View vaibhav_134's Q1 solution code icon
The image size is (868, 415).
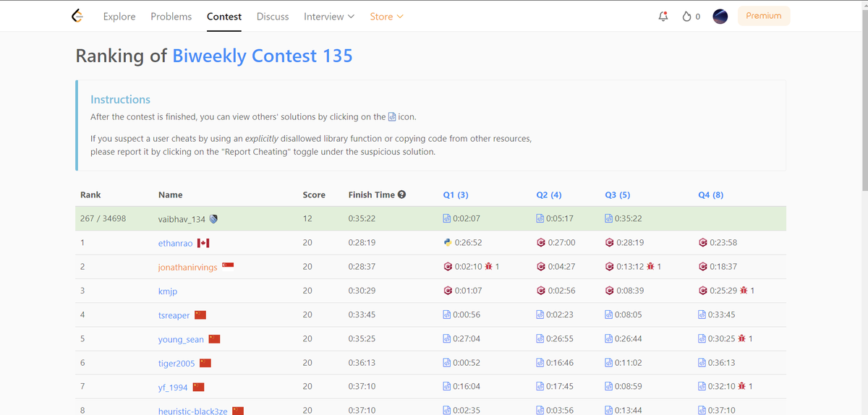447,218
